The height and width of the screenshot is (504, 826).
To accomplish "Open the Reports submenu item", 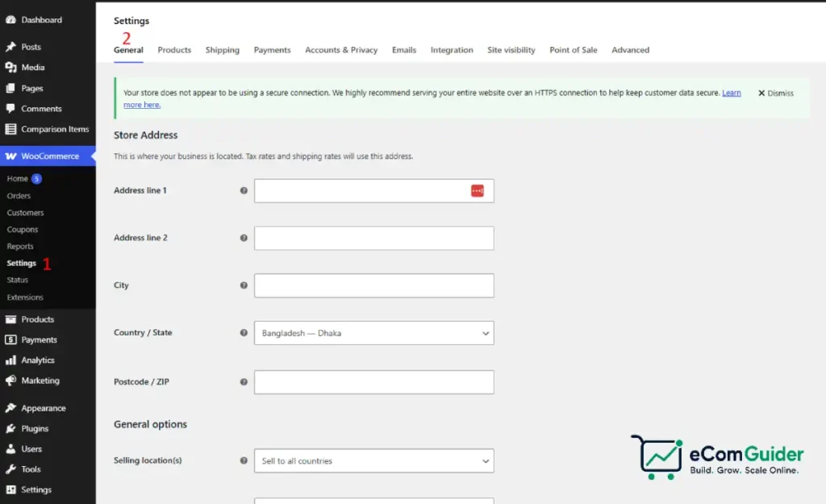I will [x=20, y=247].
